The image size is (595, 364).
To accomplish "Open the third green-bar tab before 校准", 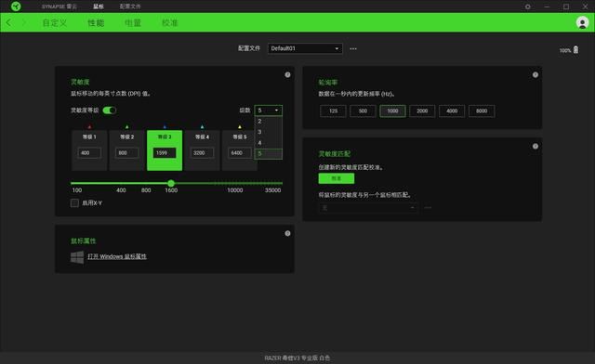I will tap(133, 22).
